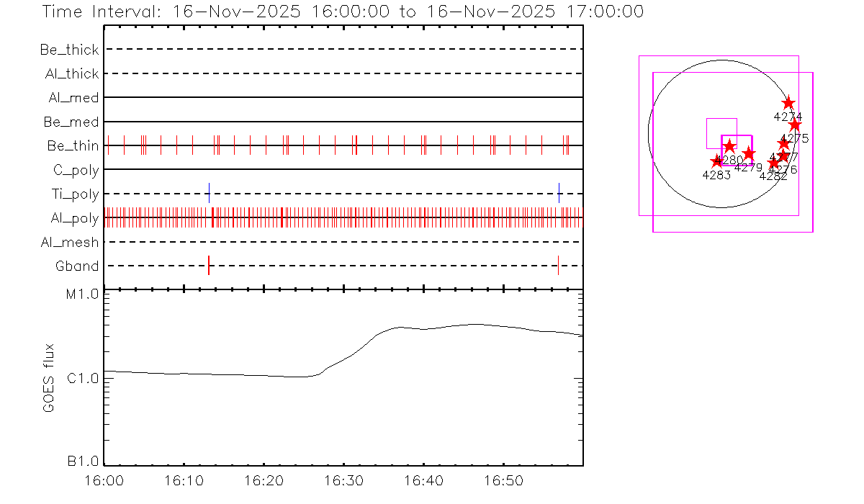Click the Be_thick row label

click(x=70, y=50)
